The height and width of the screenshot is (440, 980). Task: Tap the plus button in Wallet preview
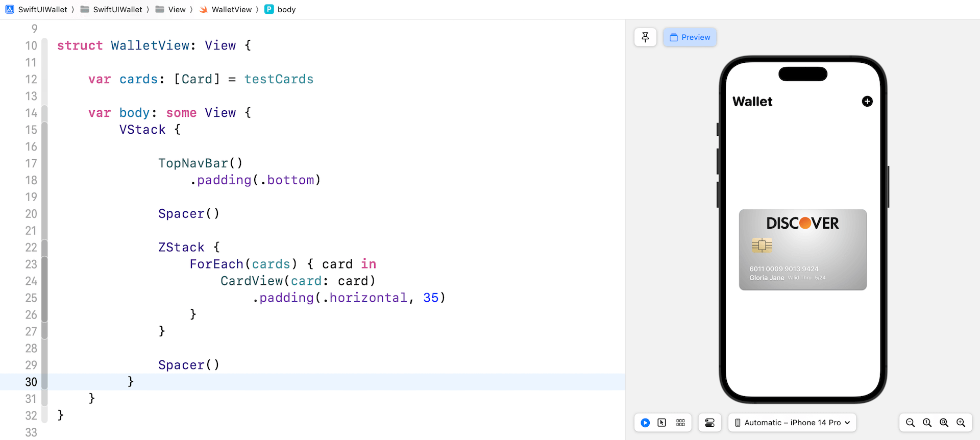867,101
